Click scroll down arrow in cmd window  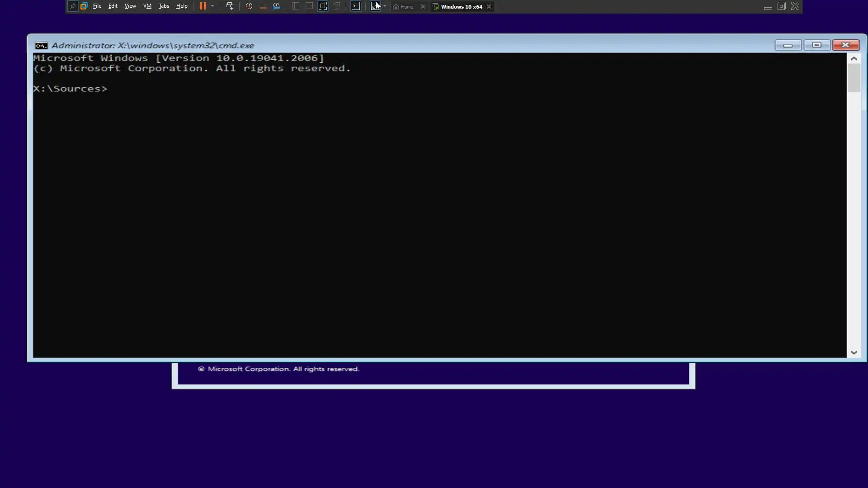point(854,352)
